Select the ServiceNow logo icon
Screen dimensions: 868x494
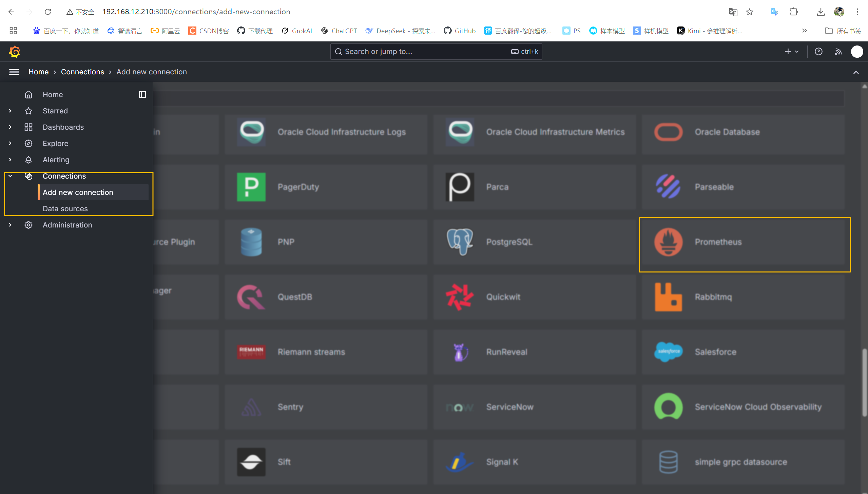point(460,407)
